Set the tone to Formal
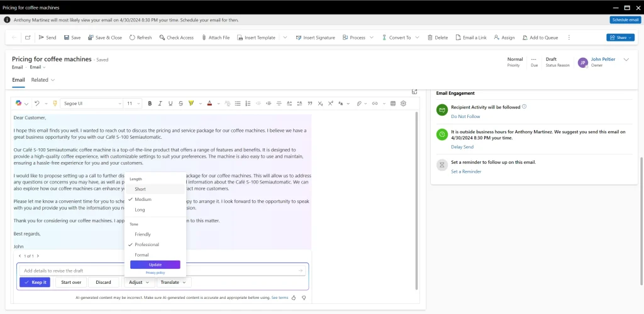 coord(142,255)
